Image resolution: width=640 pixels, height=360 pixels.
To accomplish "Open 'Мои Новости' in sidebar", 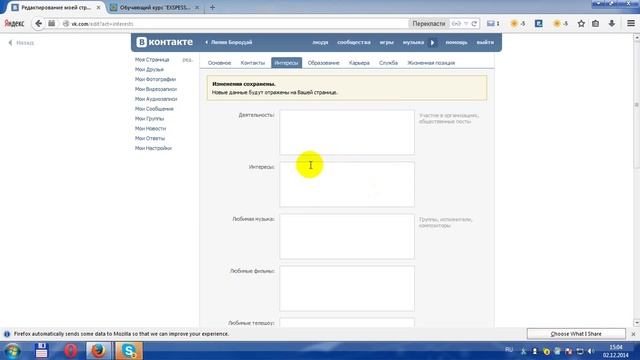I will [x=150, y=128].
